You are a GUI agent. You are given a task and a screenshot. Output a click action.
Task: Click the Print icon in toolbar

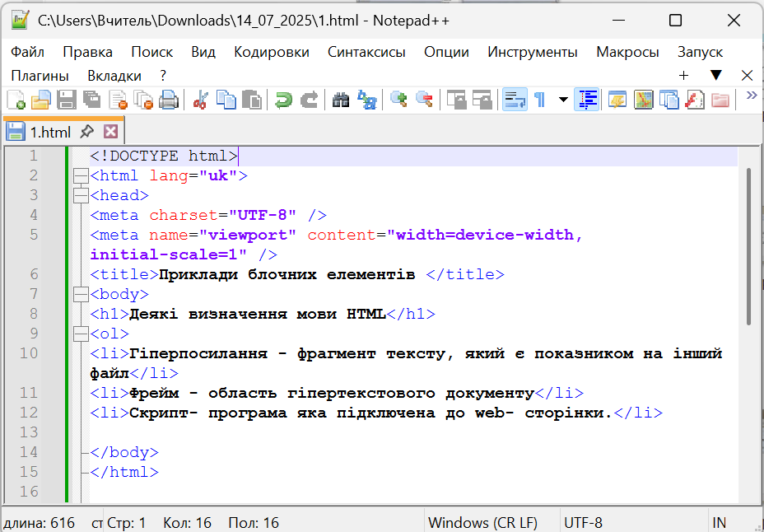tap(169, 100)
